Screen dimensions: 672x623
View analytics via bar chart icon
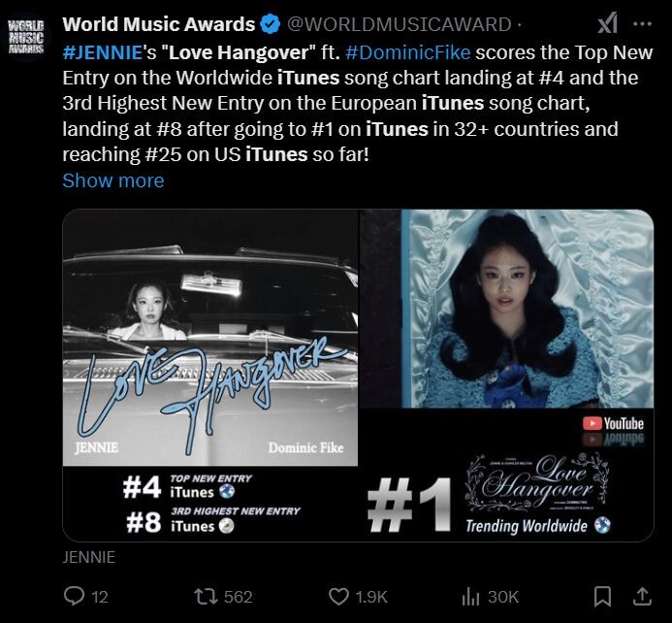[470, 597]
